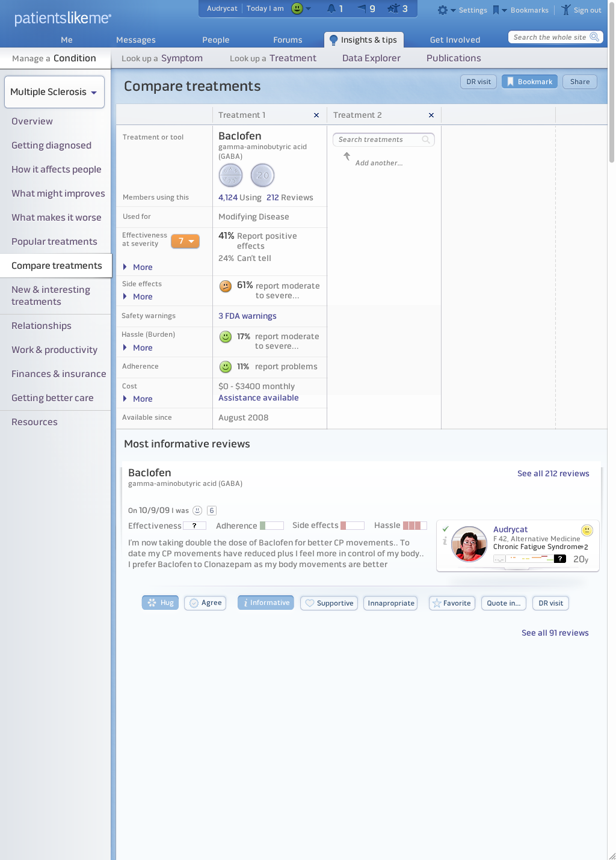Expand More under Cost

click(x=138, y=399)
